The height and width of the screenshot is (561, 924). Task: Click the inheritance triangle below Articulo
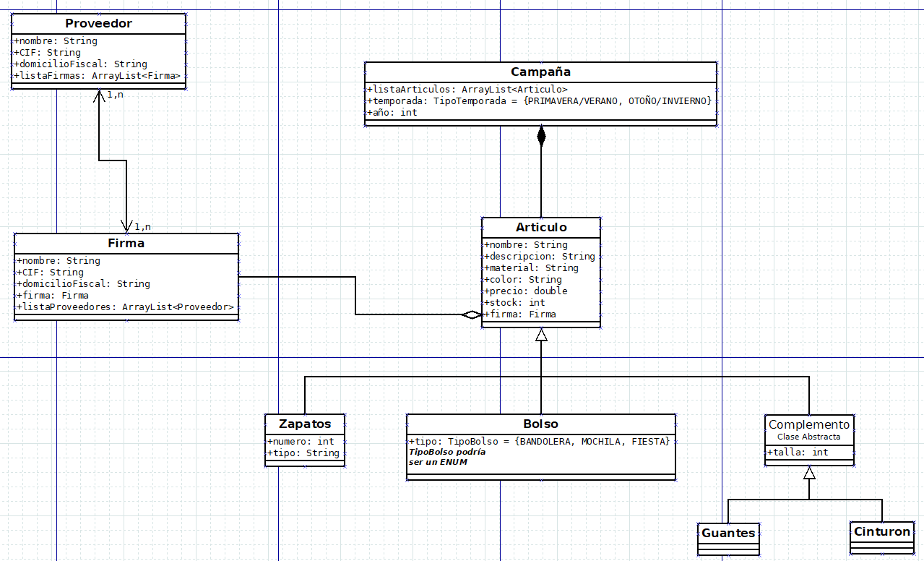541,335
